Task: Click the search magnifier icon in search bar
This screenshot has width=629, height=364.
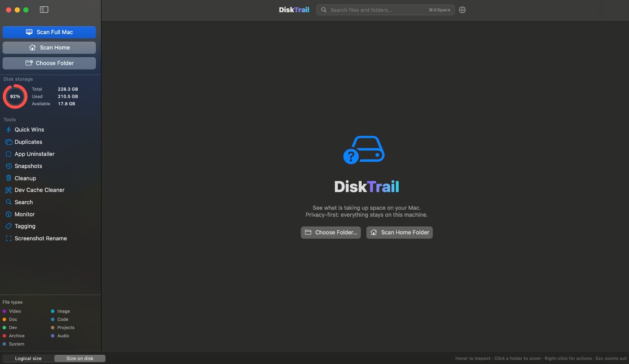Action: pyautogui.click(x=324, y=10)
